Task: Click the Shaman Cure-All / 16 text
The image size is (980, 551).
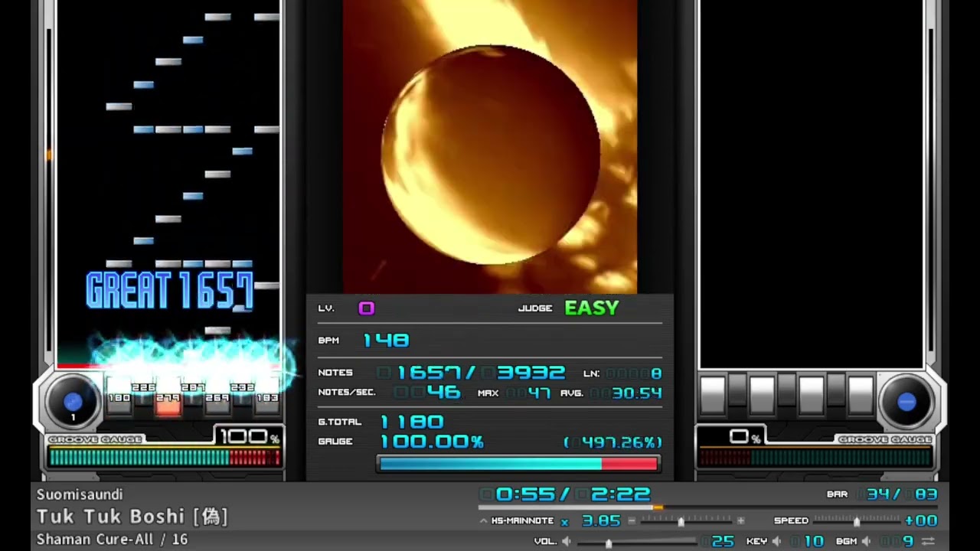Action: click(112, 540)
